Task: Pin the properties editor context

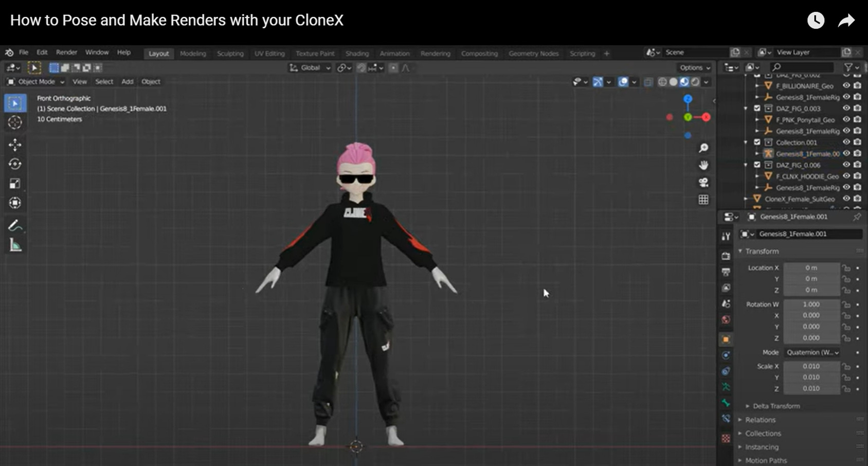Action: (x=857, y=217)
